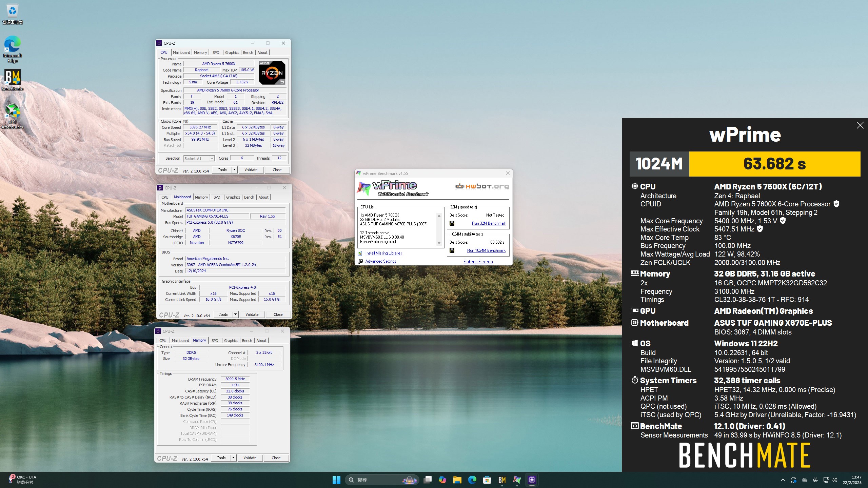Viewport: 868px width, 488px height.
Task: Open Tools dropdown arrow in Mainboard CPU-Z
Action: point(235,314)
